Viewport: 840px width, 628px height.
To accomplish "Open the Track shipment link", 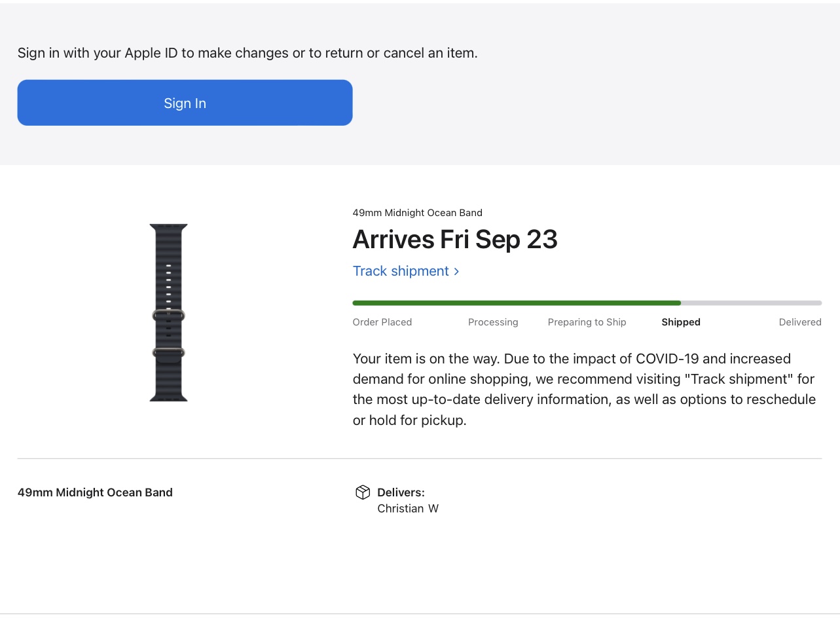I will [x=401, y=271].
